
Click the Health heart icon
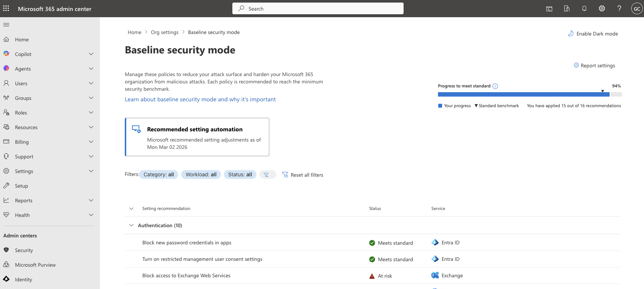pyautogui.click(x=6, y=215)
